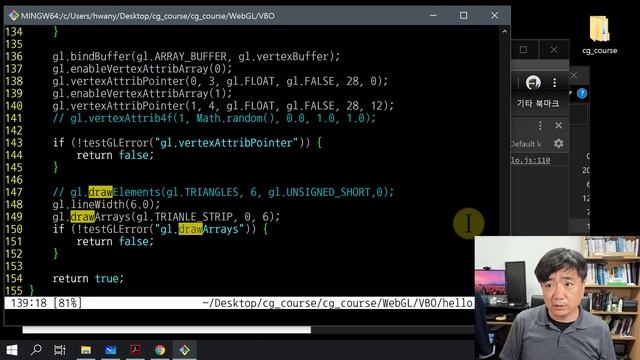Click the ~/Desktop/cg_course file path in status line

(x=337, y=303)
